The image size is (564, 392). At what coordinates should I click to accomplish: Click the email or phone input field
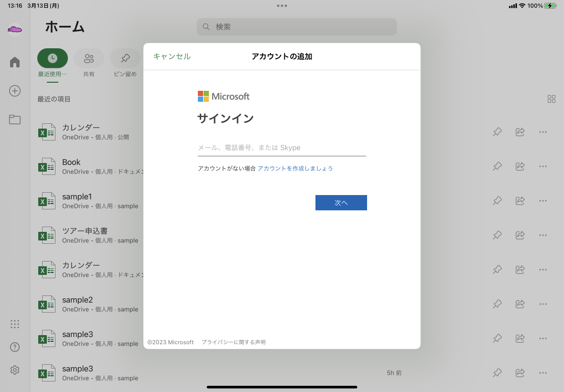(x=282, y=148)
